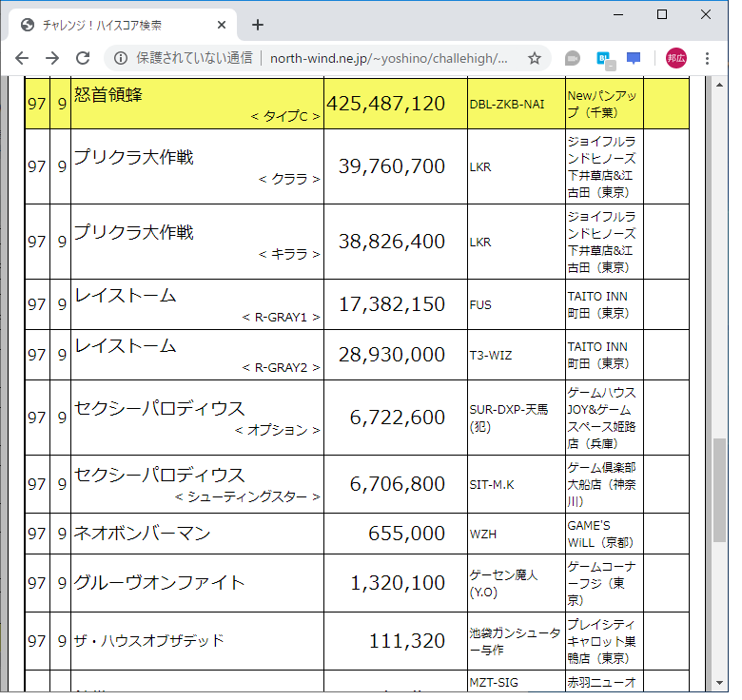Click player name WZH
The height and width of the screenshot is (700, 742).
[483, 535]
